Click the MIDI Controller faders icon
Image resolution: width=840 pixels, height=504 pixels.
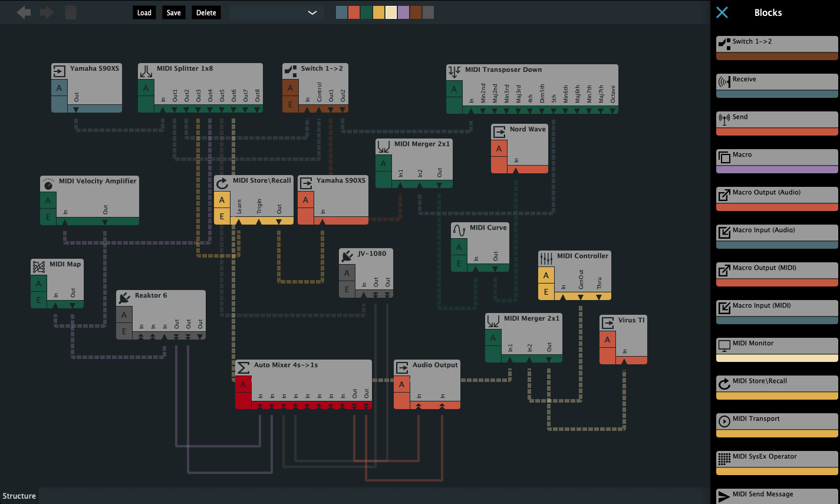coord(546,259)
